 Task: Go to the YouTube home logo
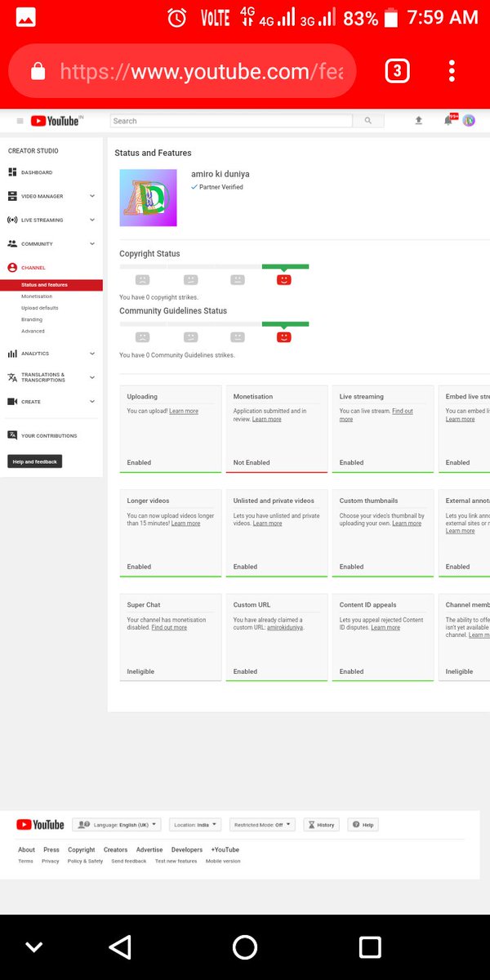tap(56, 121)
